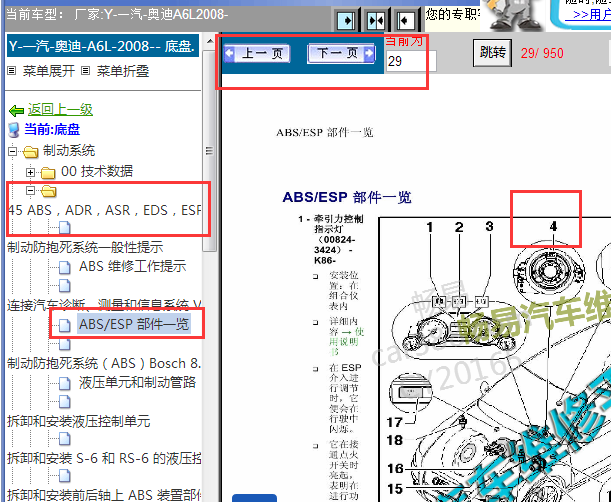Click the center-split panel layout icon
This screenshot has width=611, height=502.
[376, 20]
